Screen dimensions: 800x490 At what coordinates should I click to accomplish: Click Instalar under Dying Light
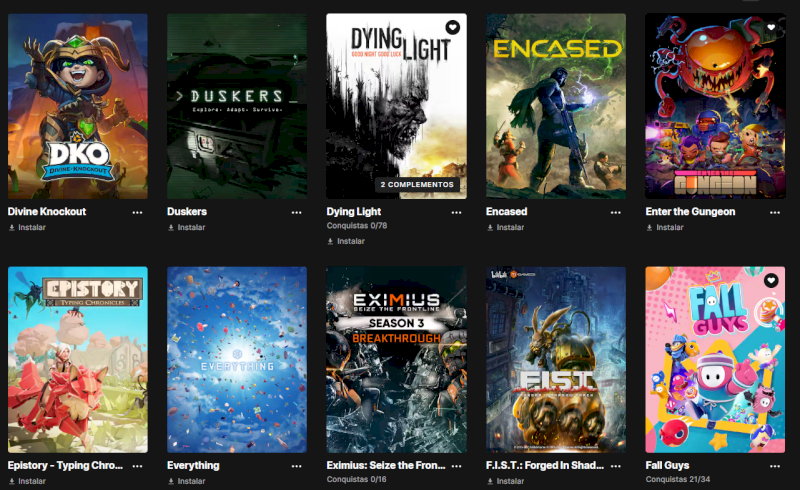pyautogui.click(x=351, y=241)
